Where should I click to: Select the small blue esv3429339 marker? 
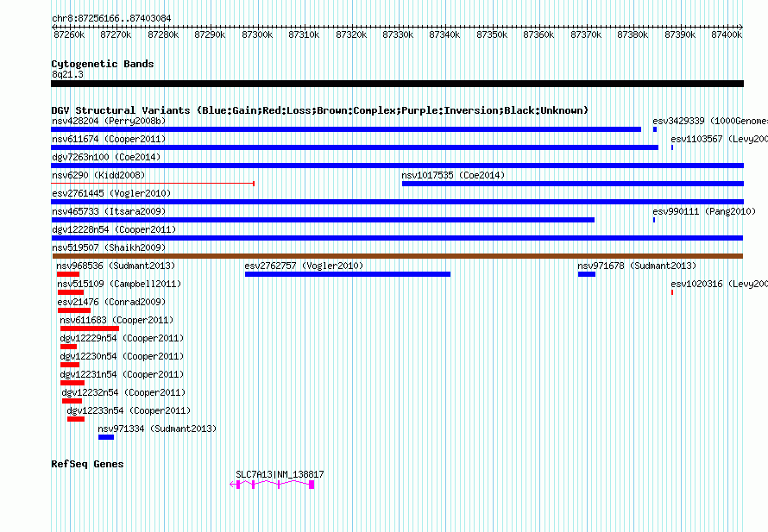click(655, 129)
